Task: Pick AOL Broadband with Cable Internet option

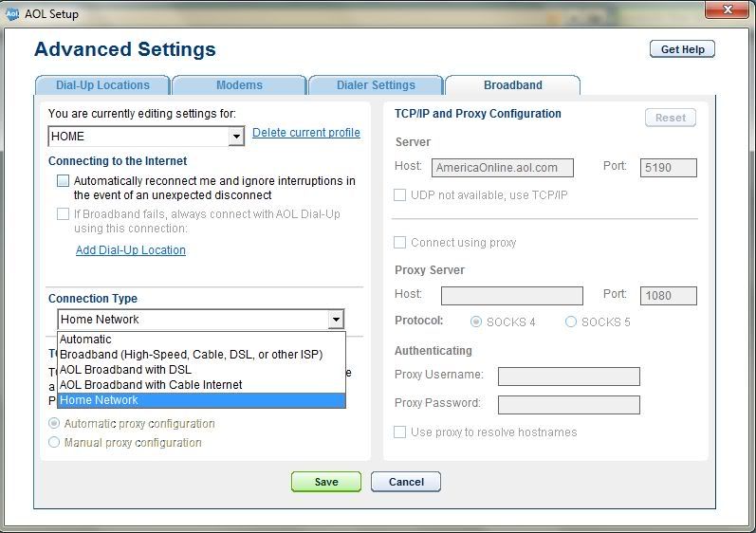Action: 201,385
